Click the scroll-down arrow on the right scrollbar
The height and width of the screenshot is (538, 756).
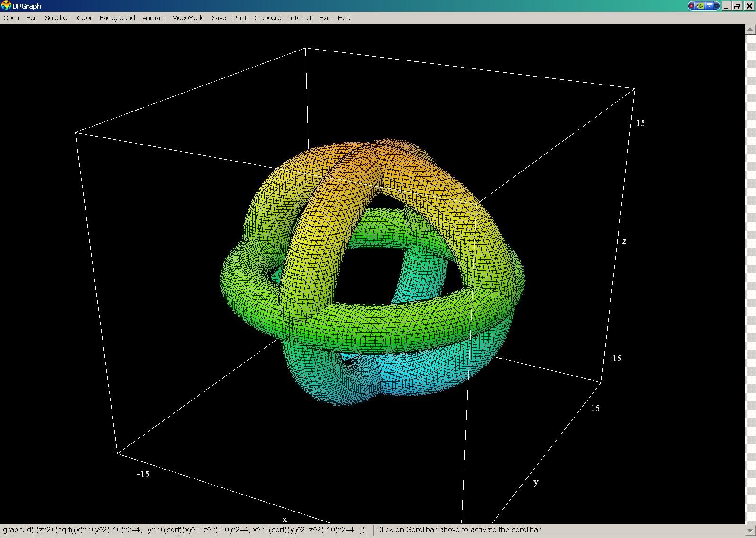click(x=750, y=530)
